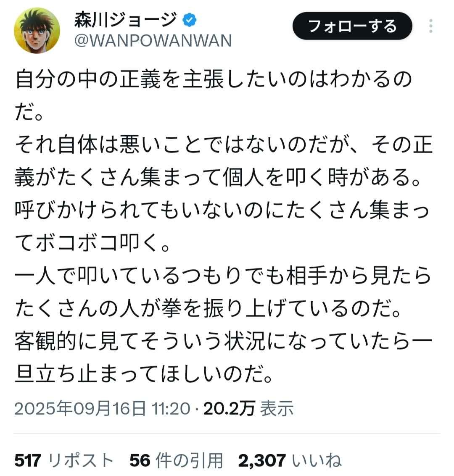Click the final line 旦立ち止まってほしいのだ。

[x=143, y=374]
